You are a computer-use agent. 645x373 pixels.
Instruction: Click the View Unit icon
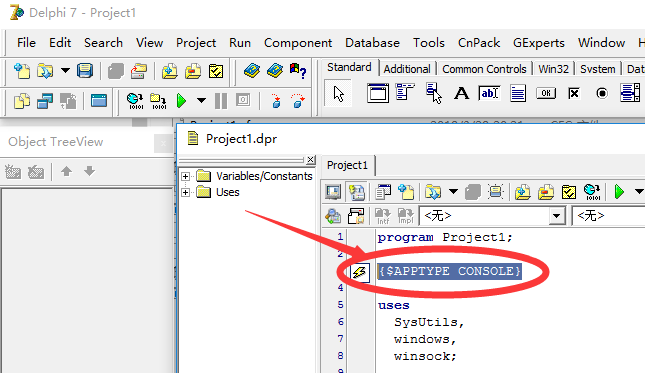point(22,101)
